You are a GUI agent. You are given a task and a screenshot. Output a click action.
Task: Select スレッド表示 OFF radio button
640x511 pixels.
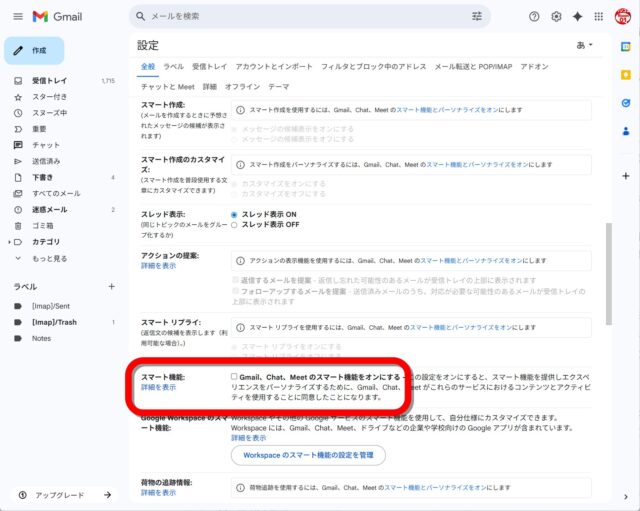[234, 225]
